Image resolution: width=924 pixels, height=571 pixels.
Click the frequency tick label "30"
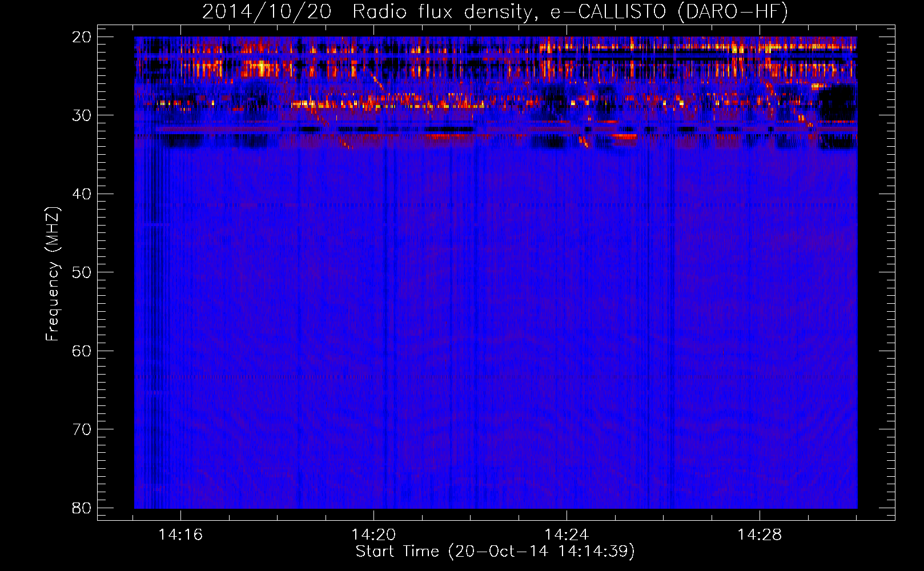pos(82,115)
